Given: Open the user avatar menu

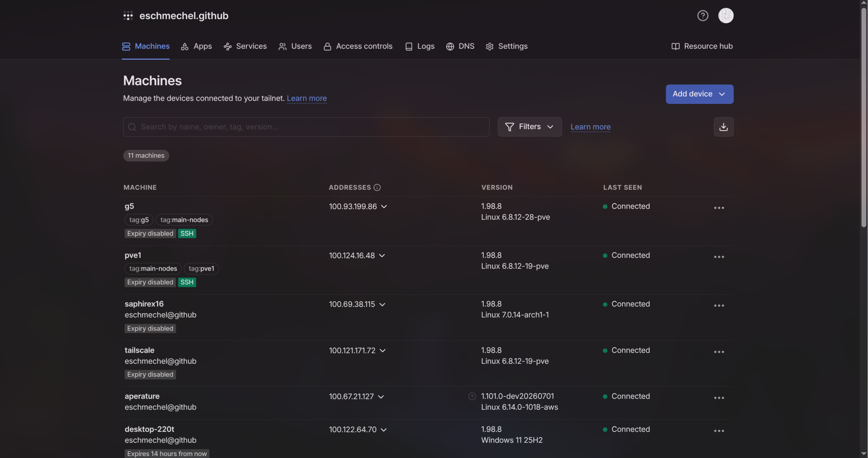Looking at the screenshot, I should (x=726, y=16).
